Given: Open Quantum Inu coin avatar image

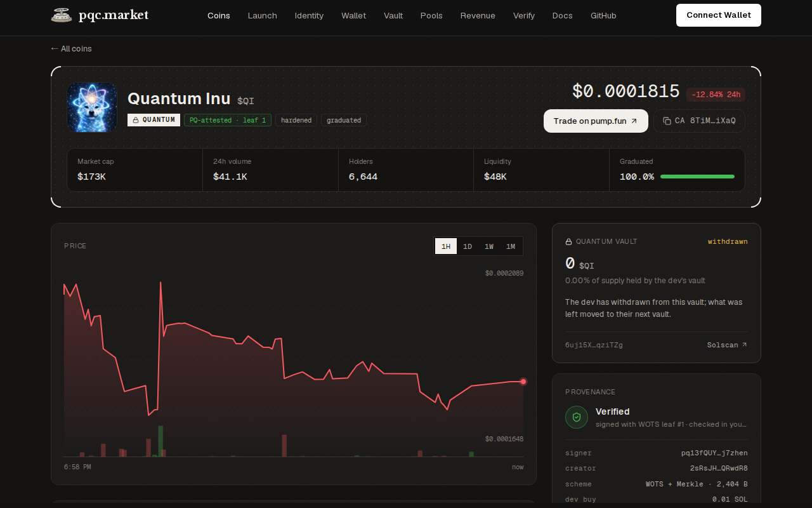Looking at the screenshot, I should 92,107.
